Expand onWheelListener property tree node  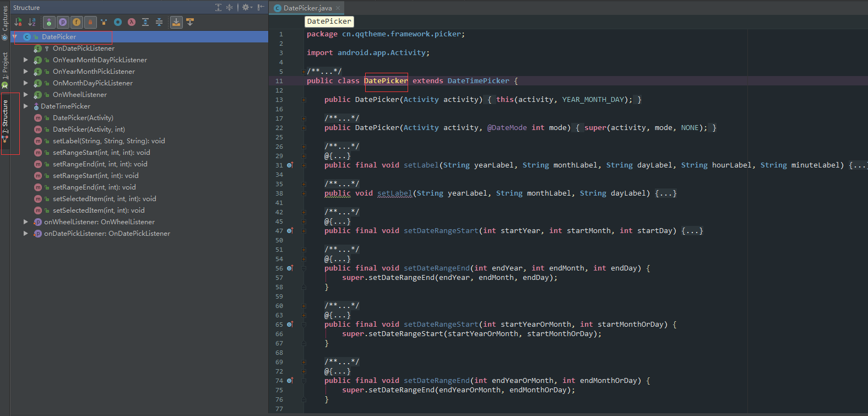(25, 222)
